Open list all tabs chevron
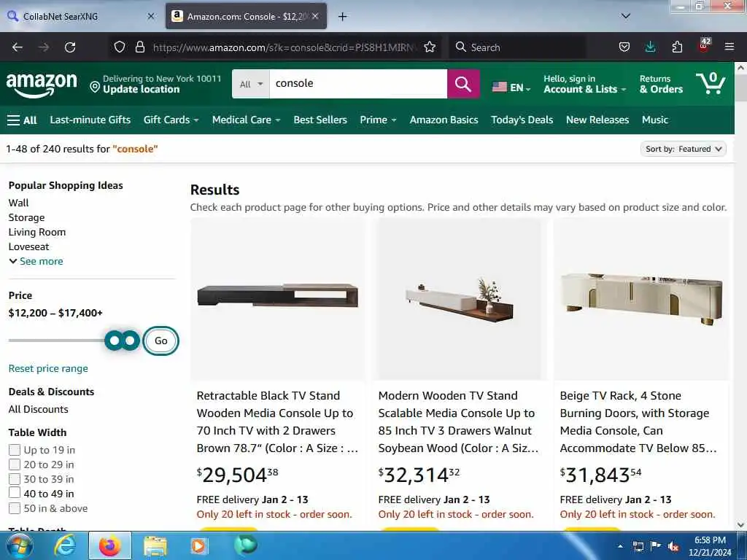 coord(626,16)
